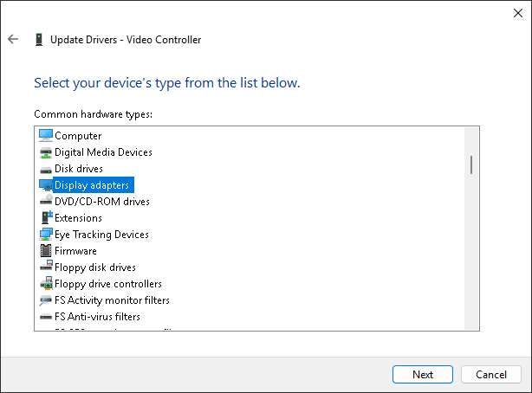Select Floppy drive controllers from list
The height and width of the screenshot is (393, 532).
click(107, 284)
